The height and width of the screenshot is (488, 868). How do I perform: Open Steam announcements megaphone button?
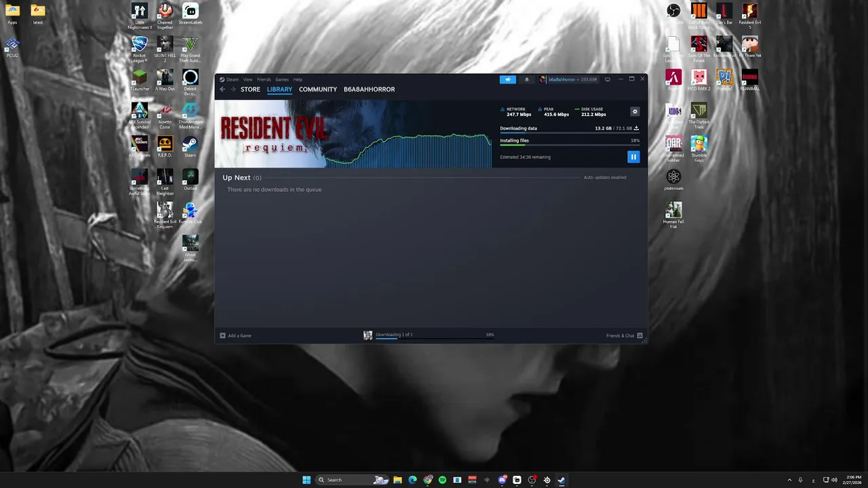pyautogui.click(x=508, y=79)
